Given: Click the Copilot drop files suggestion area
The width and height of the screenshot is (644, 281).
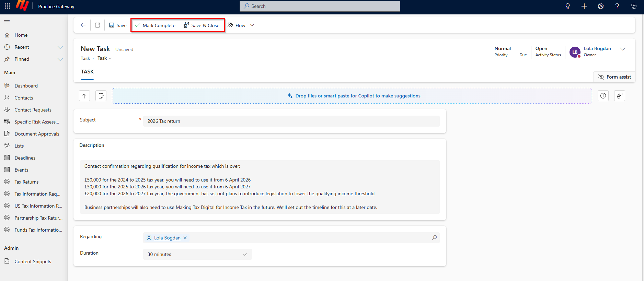Looking at the screenshot, I should (x=352, y=96).
